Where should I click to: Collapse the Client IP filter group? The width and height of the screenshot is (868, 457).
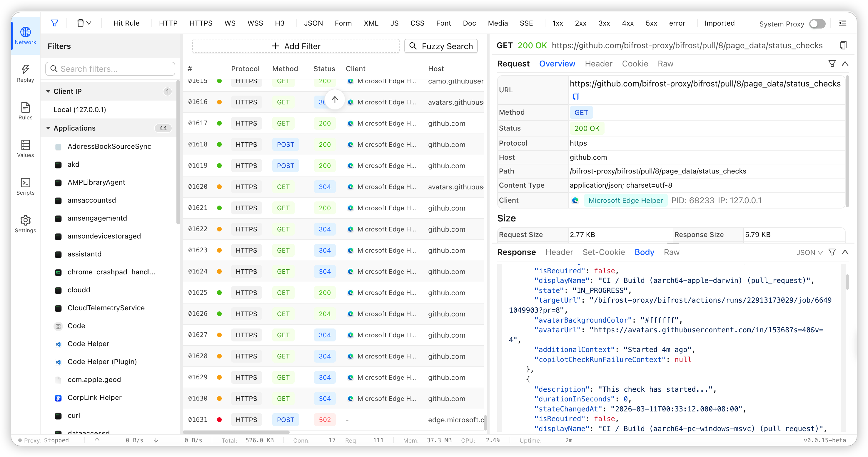48,91
